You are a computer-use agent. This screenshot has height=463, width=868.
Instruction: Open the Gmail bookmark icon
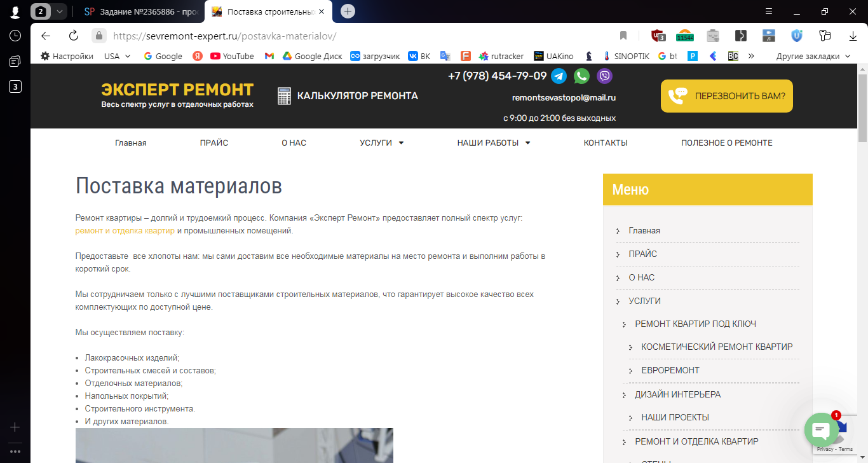[x=269, y=56]
